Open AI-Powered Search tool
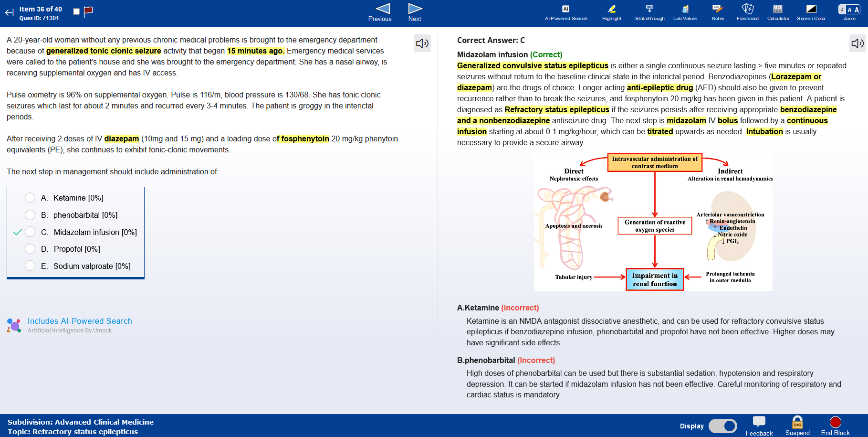Image resolution: width=868 pixels, height=437 pixels. [x=566, y=13]
